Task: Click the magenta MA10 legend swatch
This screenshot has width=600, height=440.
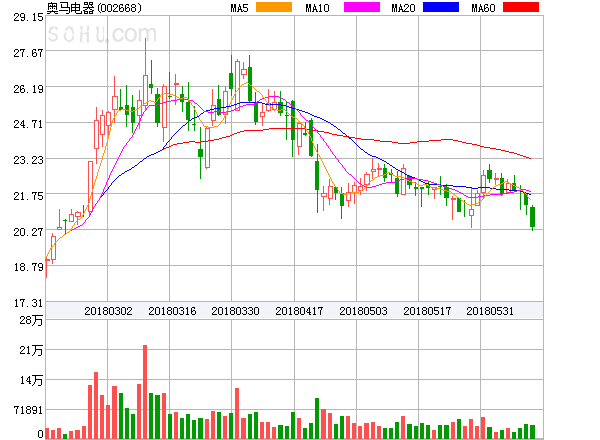Action: (362, 7)
